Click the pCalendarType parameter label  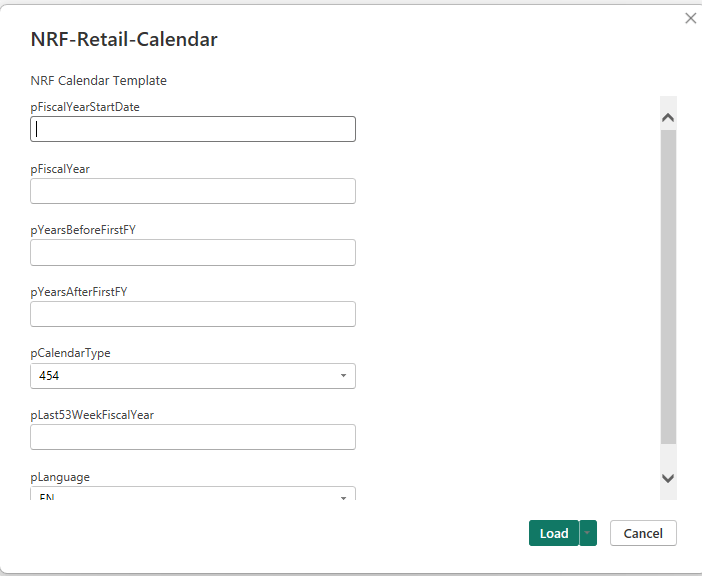(77, 353)
